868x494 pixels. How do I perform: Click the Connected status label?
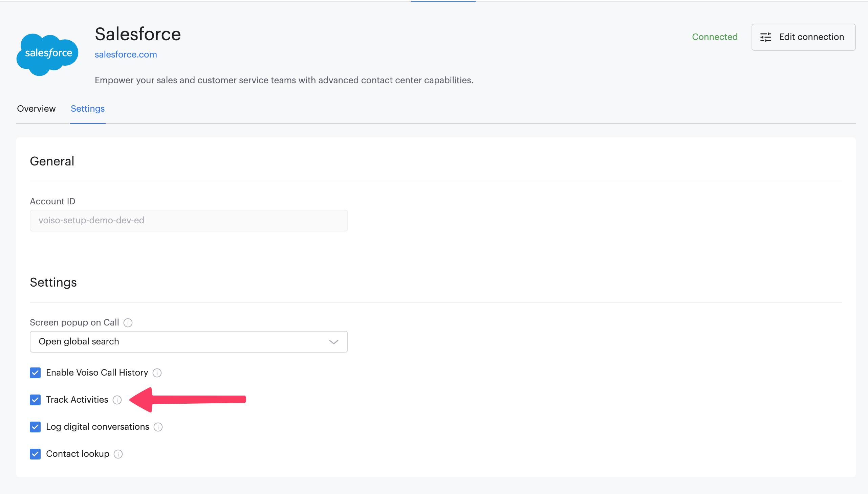click(x=715, y=37)
